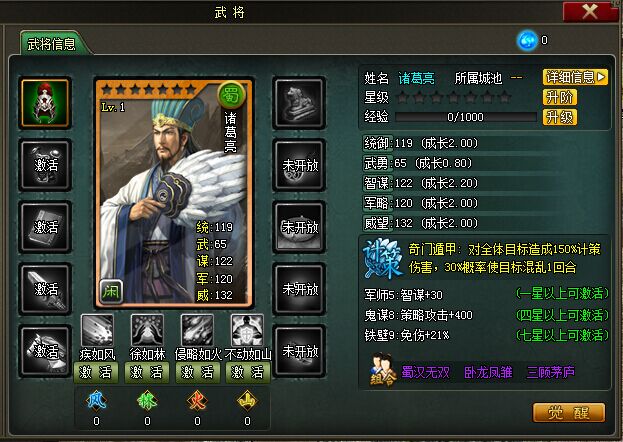Activate 疾如风 with its 激活 button
The height and width of the screenshot is (442, 623).
pyautogui.click(x=96, y=372)
